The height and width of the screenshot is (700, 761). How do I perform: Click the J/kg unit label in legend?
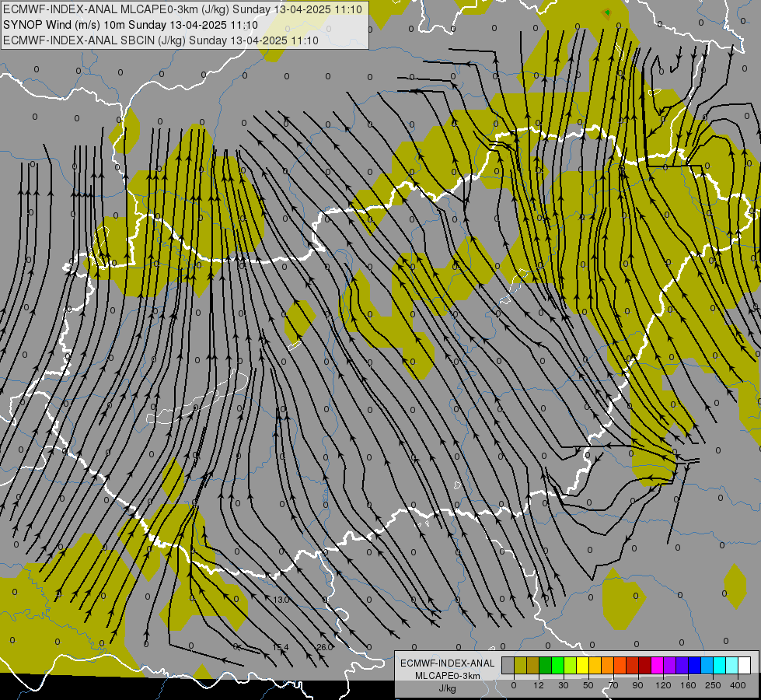point(448,688)
